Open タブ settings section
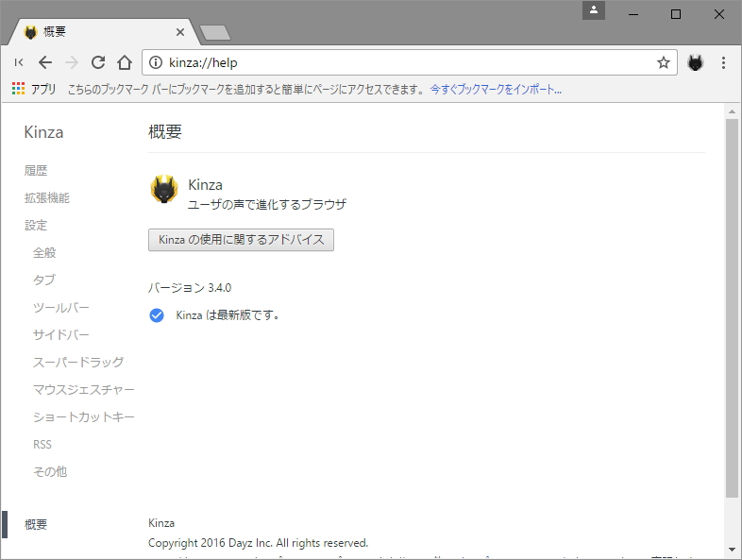The height and width of the screenshot is (560, 742). pos(44,280)
